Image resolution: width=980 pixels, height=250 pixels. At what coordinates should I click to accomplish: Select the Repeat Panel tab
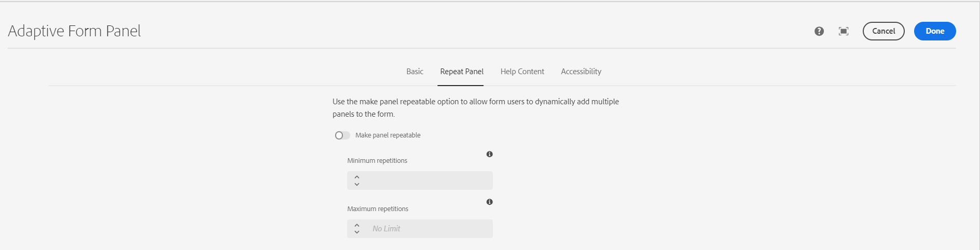pyautogui.click(x=462, y=72)
